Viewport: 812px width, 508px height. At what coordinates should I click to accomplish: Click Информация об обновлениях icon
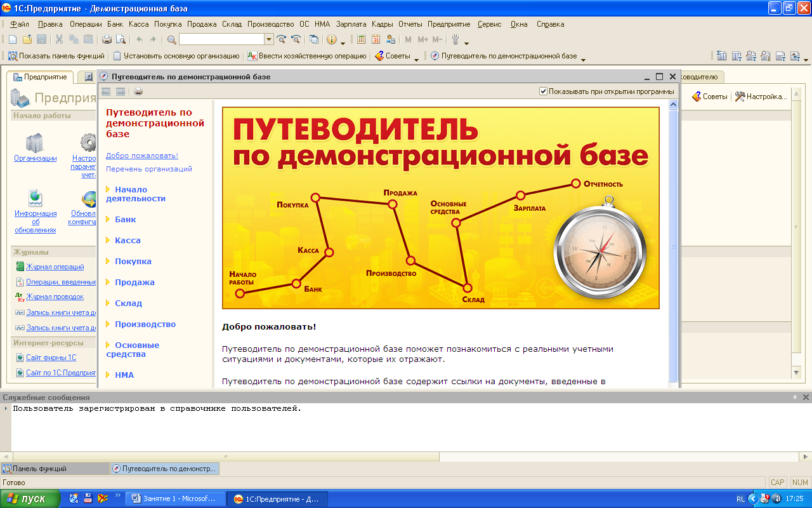[36, 197]
